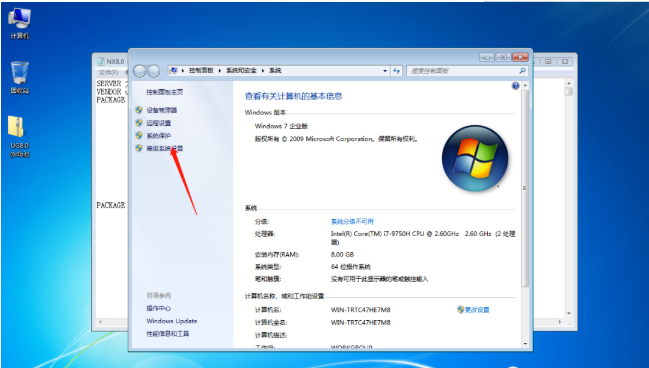Click the 查看有关计算机的基本信息 heading
Screen dimensions: 649x368
[x=293, y=96]
